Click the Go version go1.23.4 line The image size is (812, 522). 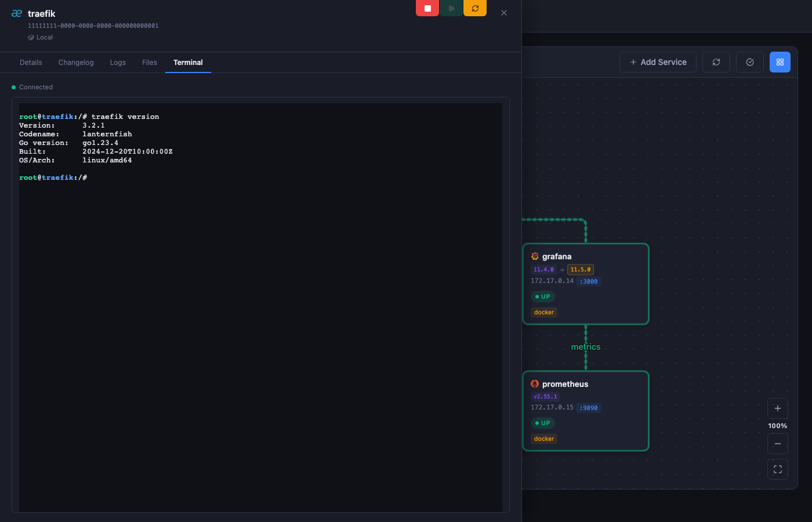(x=68, y=143)
